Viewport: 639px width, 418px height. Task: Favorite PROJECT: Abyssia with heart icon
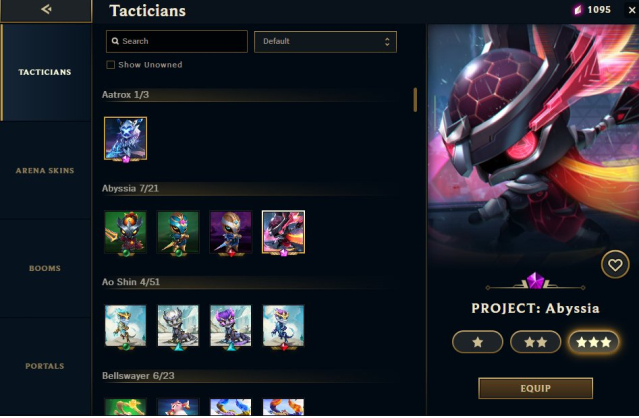[x=615, y=264]
